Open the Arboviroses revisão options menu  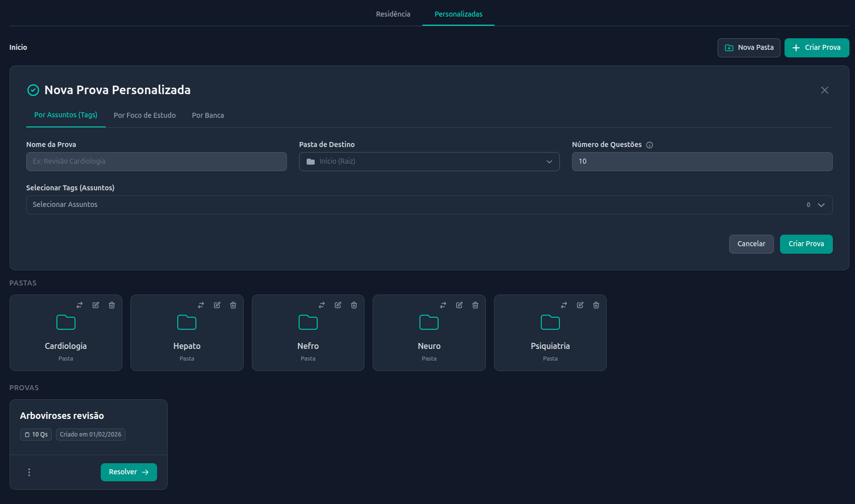pyautogui.click(x=29, y=472)
